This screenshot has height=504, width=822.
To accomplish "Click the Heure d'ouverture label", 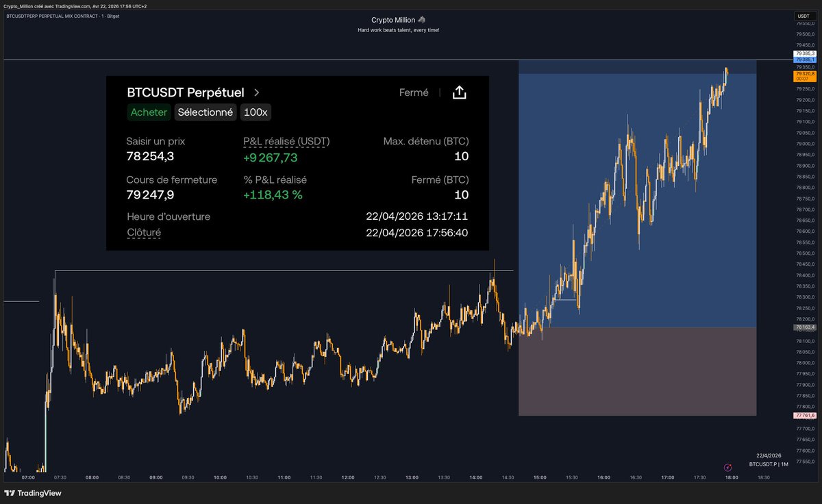I will 169,216.
